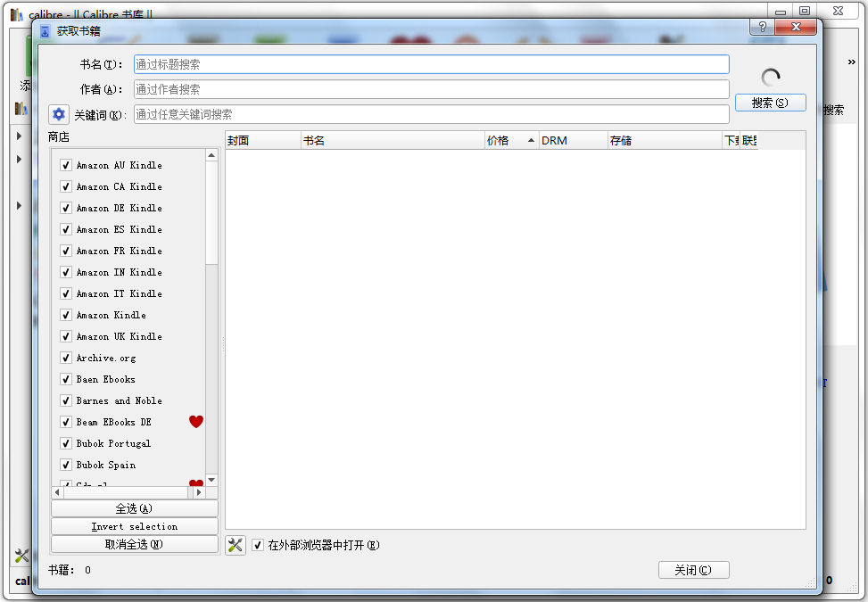
Task: Toggle the Archive.org store checkbox
Action: 66,358
